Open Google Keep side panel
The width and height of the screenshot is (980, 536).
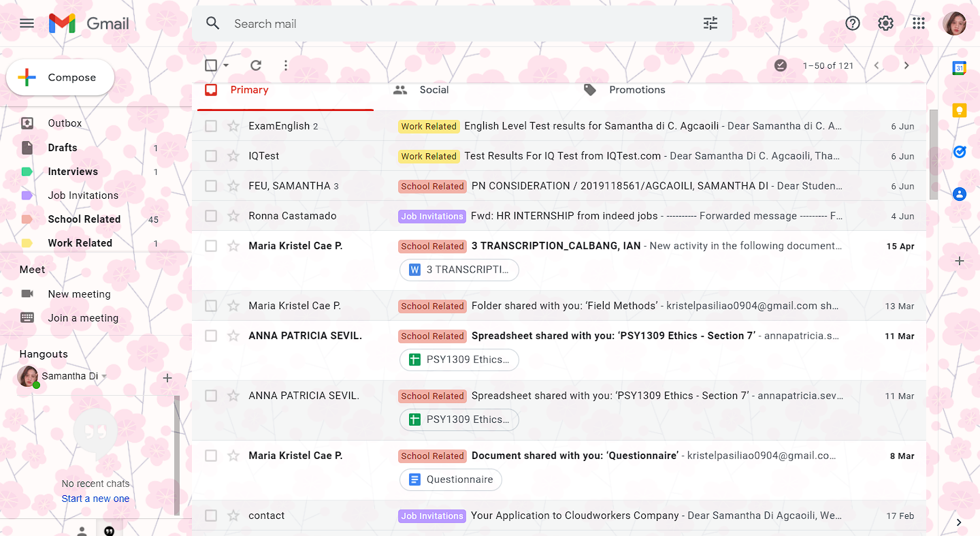[x=960, y=110]
